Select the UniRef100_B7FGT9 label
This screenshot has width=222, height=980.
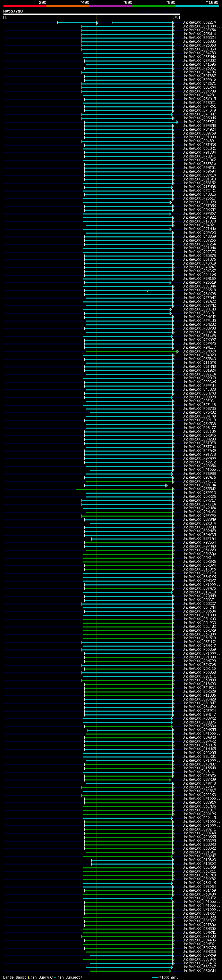click(199, 110)
